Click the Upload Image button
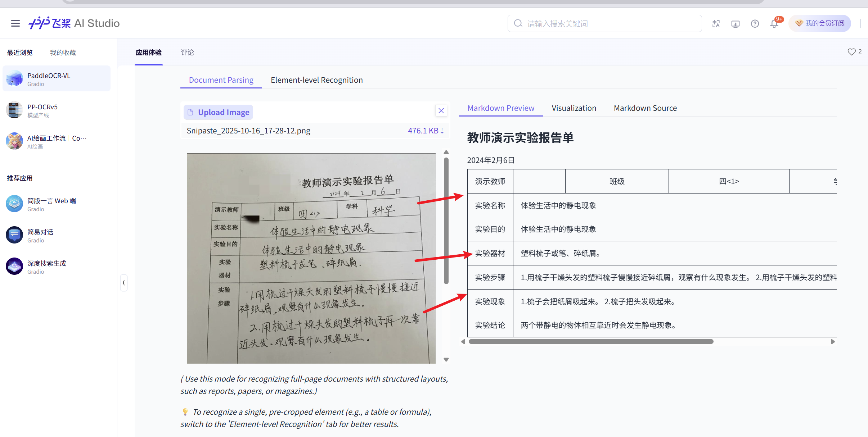868x437 pixels. pos(219,112)
